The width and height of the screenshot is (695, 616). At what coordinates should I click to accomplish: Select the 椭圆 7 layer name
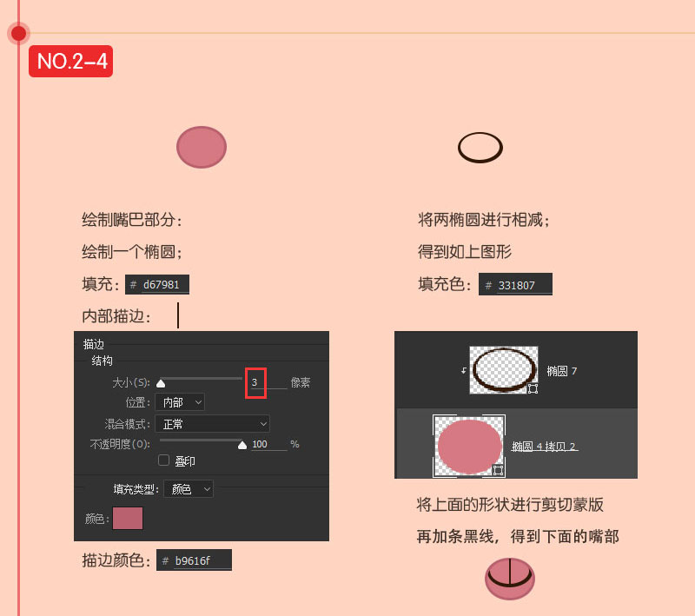(x=561, y=371)
